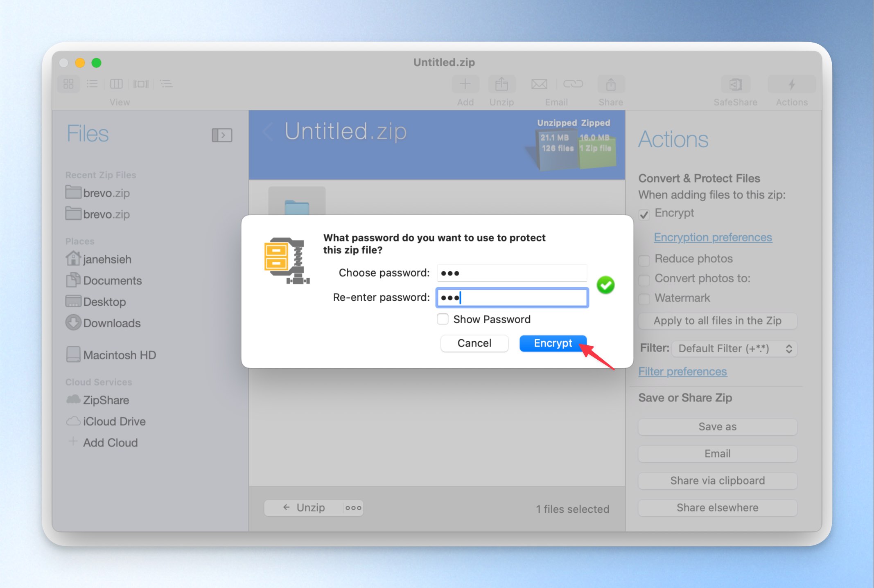Viewport: 874px width, 588px height.
Task: Click the Unzip toolbar icon
Action: tap(501, 84)
